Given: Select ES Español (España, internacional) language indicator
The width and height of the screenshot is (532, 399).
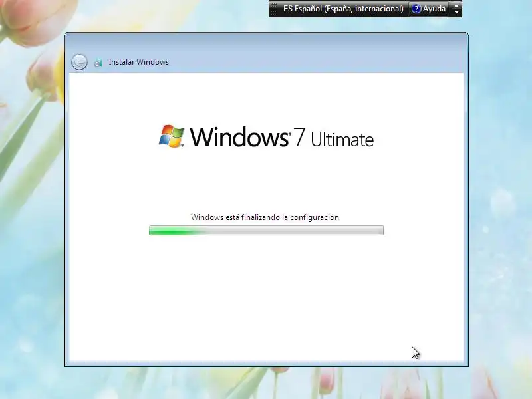Looking at the screenshot, I should tap(343, 9).
